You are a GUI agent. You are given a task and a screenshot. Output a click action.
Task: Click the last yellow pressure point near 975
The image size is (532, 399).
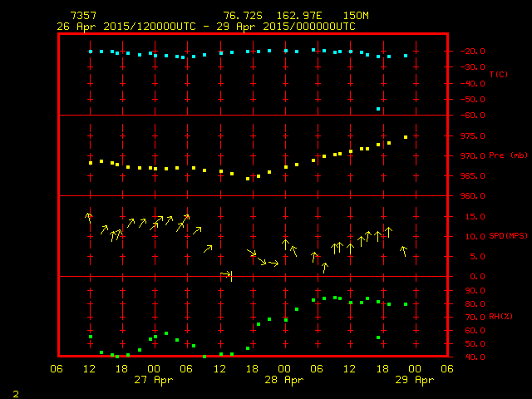tap(406, 137)
